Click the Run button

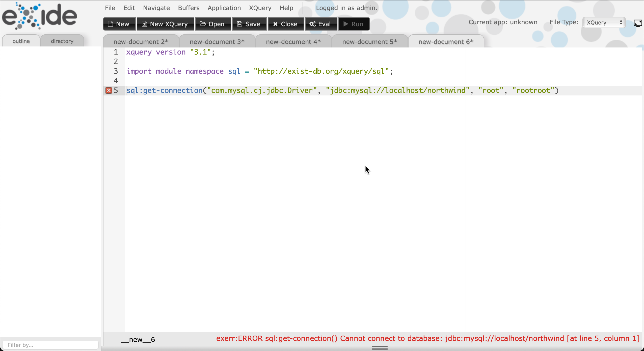pos(354,24)
